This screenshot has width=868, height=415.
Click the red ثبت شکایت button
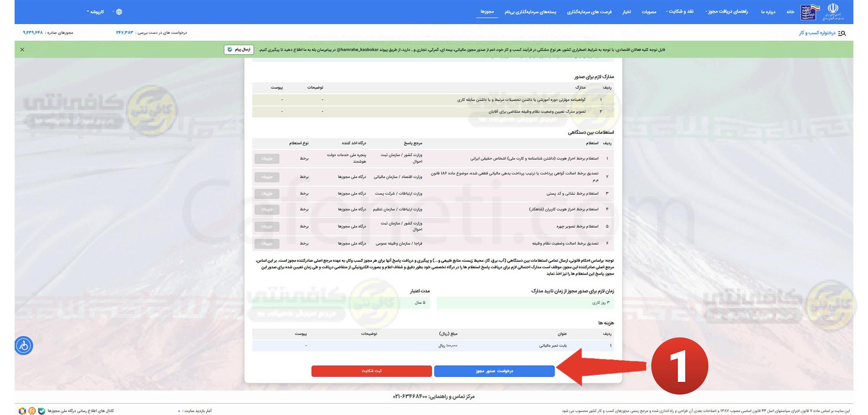click(x=372, y=370)
